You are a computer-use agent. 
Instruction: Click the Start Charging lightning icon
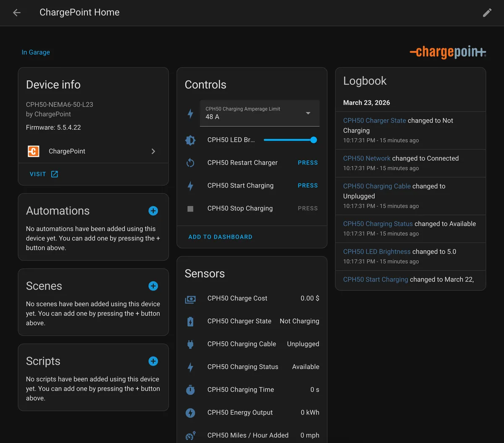[190, 186]
